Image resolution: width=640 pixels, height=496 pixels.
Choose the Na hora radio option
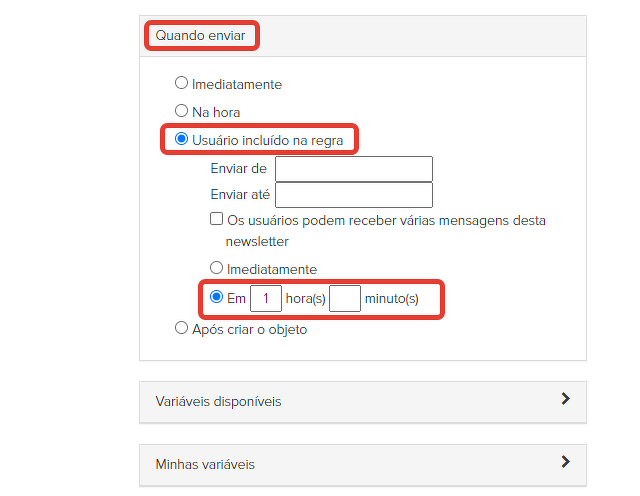click(182, 111)
